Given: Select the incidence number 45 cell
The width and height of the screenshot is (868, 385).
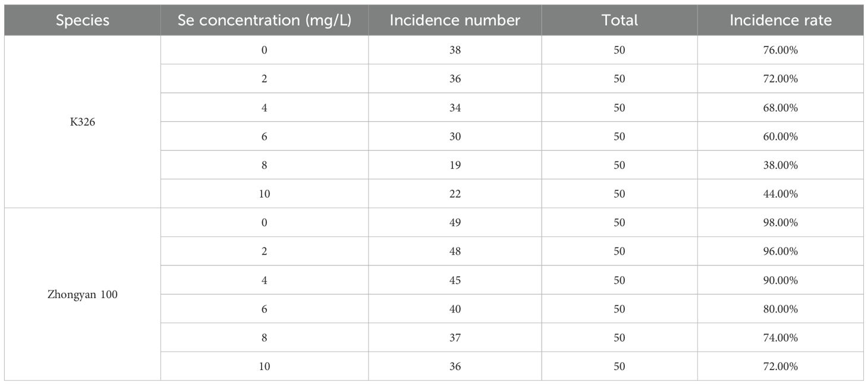Looking at the screenshot, I should 455,280.
